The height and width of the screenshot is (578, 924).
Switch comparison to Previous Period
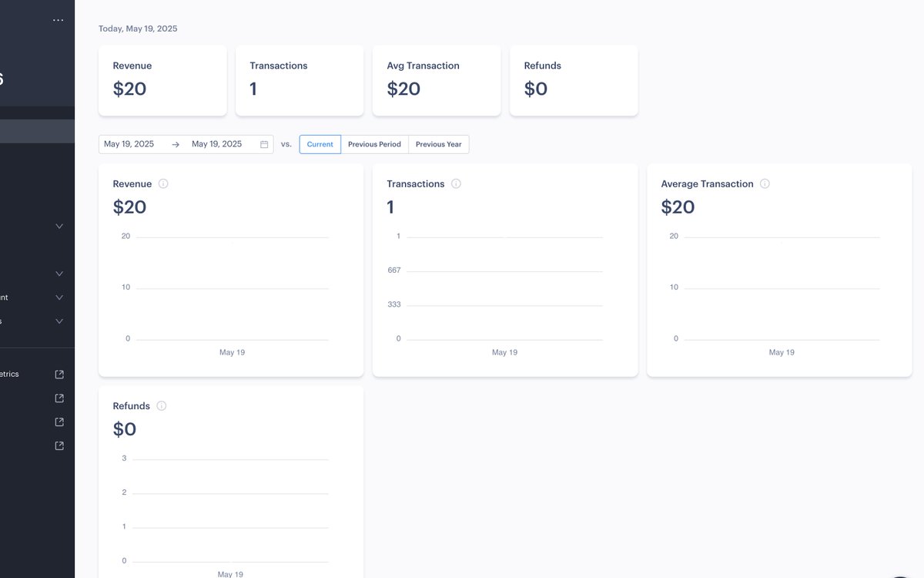(374, 144)
